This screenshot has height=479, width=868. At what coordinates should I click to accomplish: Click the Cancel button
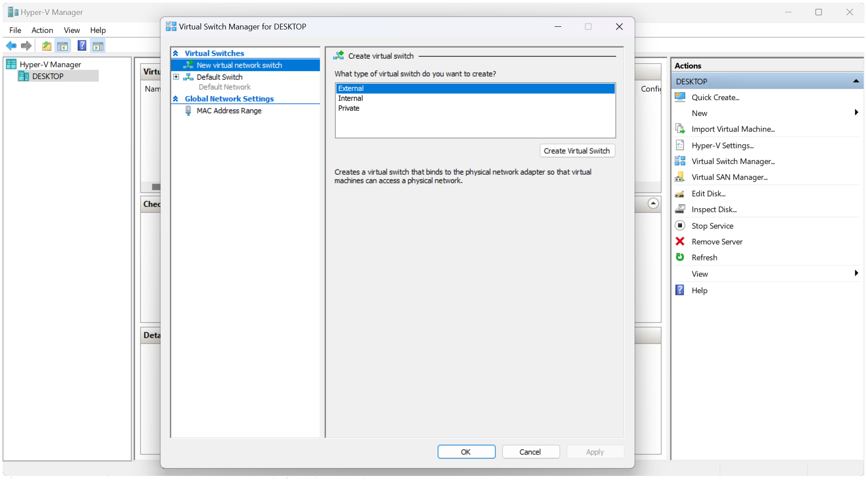(x=530, y=452)
